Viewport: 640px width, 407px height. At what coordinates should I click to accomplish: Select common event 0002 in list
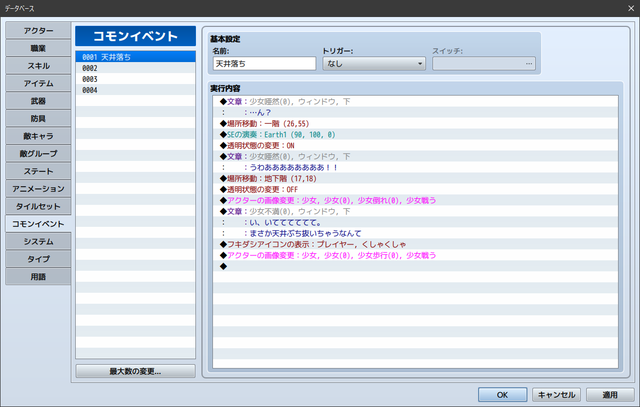click(x=136, y=68)
